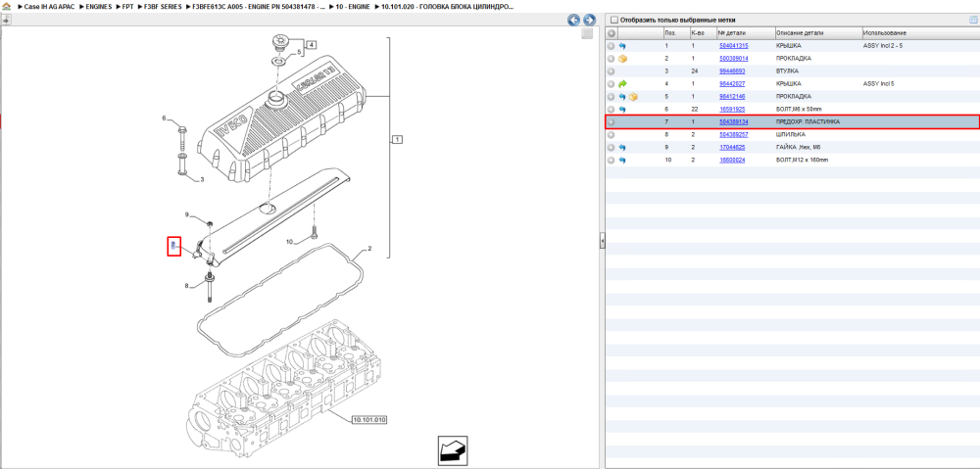Click callout 4 next to filler cap
This screenshot has height=469, width=980.
[312, 44]
